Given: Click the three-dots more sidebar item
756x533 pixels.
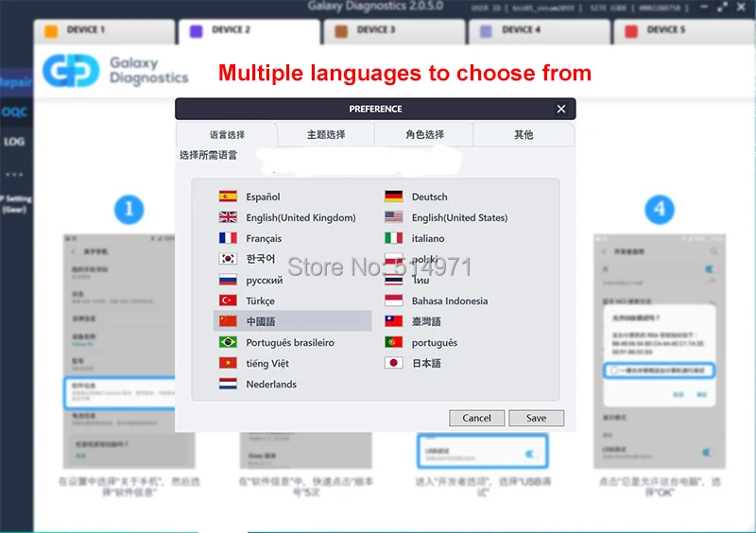Looking at the screenshot, I should (14, 174).
